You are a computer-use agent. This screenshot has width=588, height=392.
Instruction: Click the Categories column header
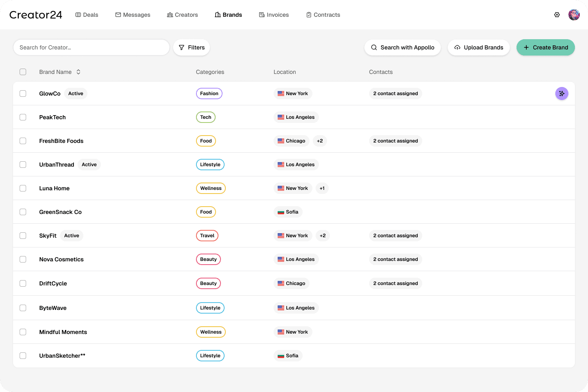210,72
